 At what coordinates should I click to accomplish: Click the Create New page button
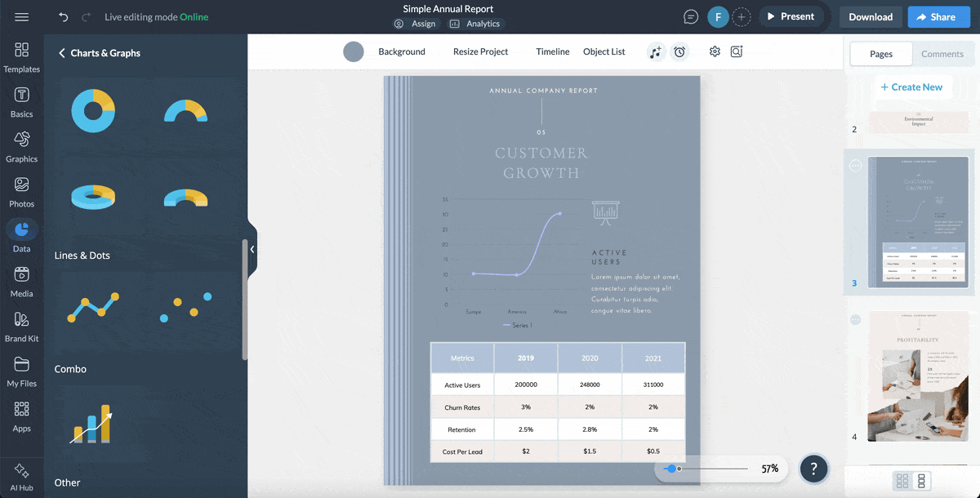pos(913,87)
